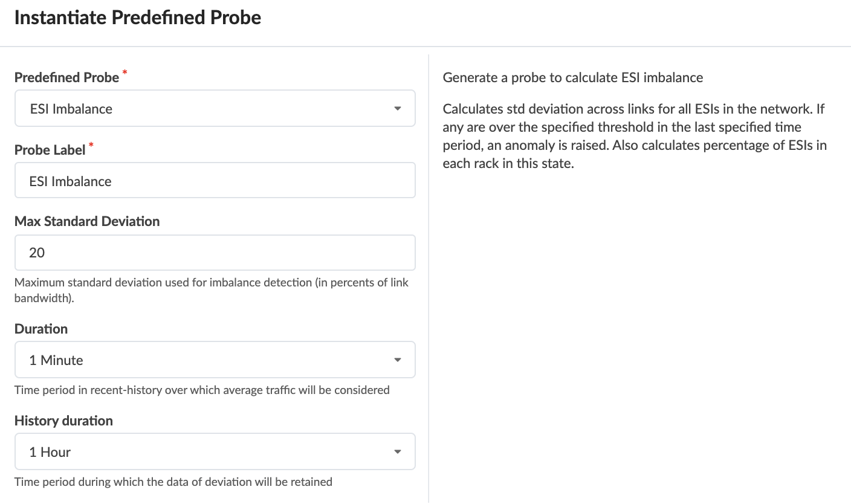
Task: Expand the Duration dropdown caret
Action: click(x=397, y=360)
